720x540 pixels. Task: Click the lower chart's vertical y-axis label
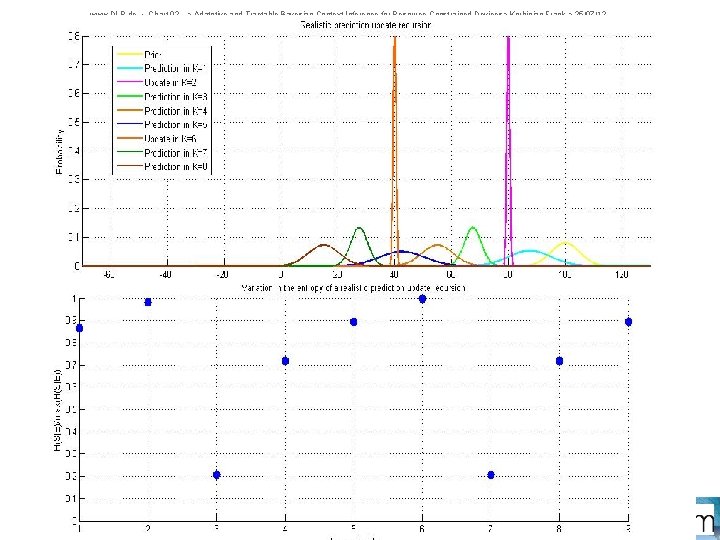coord(57,410)
